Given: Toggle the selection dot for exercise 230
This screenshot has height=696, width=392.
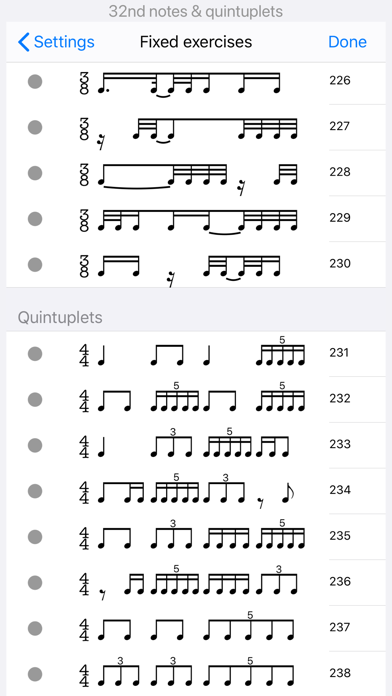Looking at the screenshot, I should (x=35, y=265).
